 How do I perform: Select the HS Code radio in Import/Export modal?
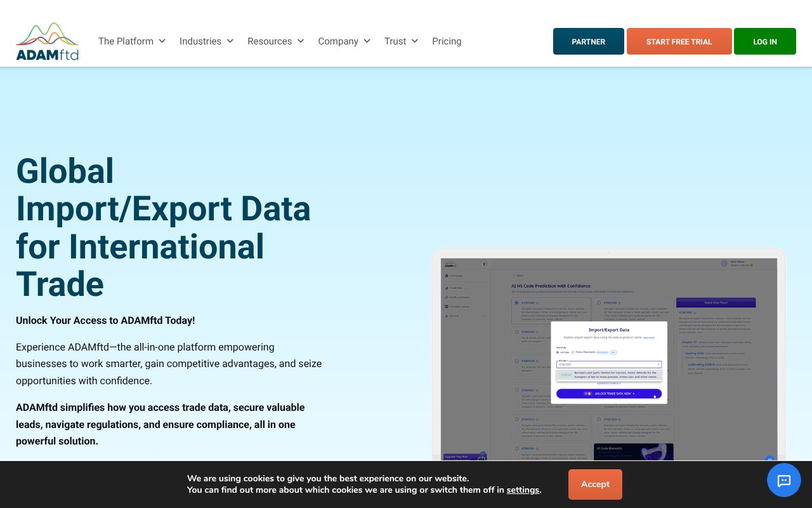[558, 352]
